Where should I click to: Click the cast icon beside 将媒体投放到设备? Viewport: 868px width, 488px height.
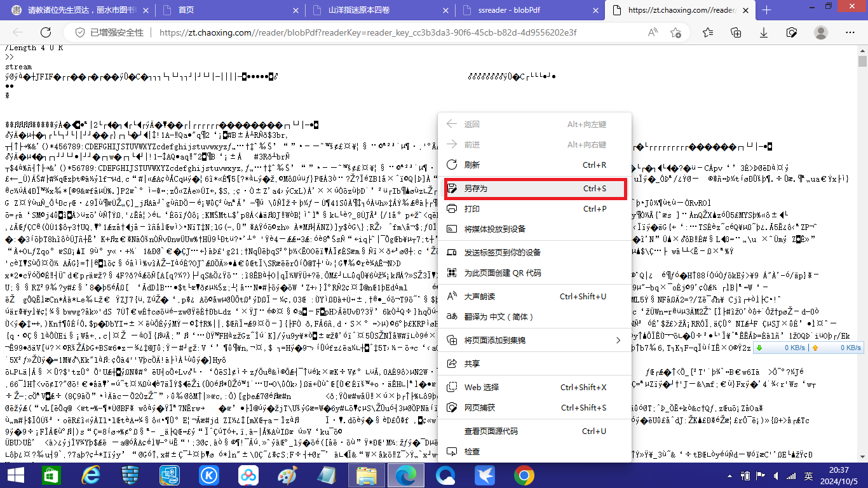point(452,229)
